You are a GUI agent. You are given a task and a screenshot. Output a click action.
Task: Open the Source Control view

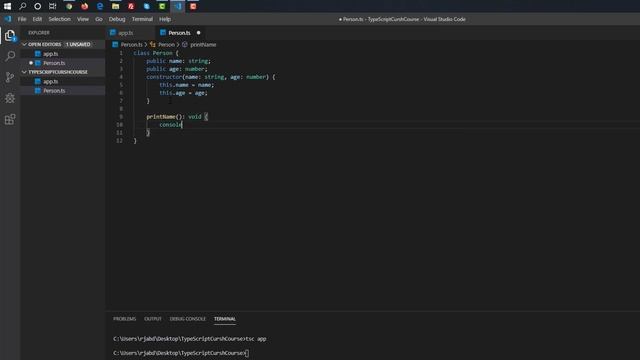click(x=10, y=77)
